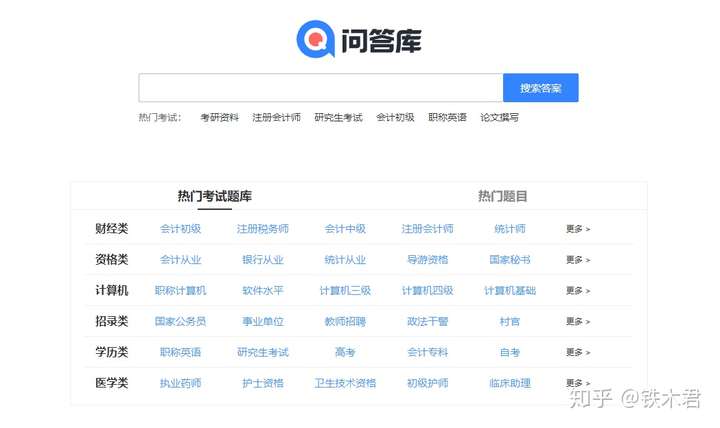Open 教师招聘 question bank
This screenshot has height=428, width=720.
(x=345, y=321)
